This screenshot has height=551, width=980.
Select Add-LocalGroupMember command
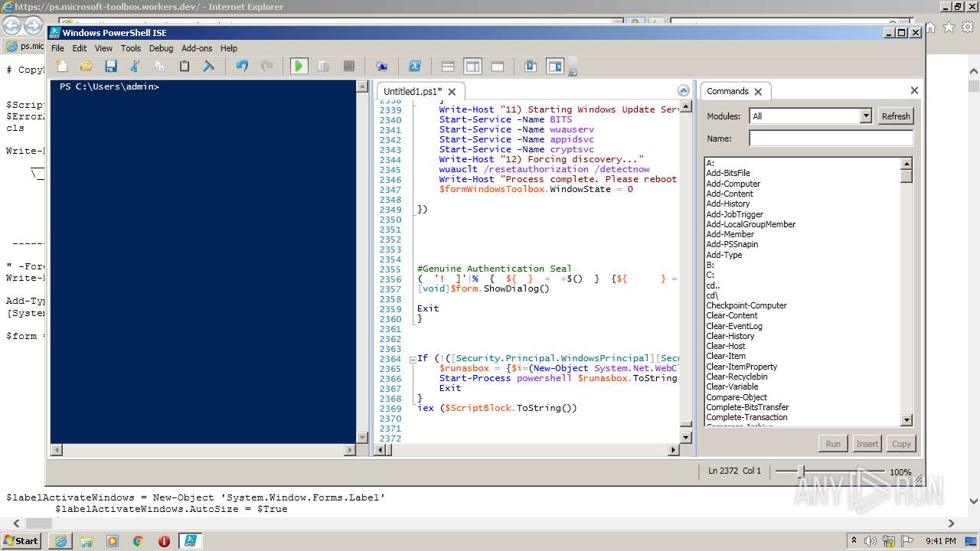(x=751, y=224)
